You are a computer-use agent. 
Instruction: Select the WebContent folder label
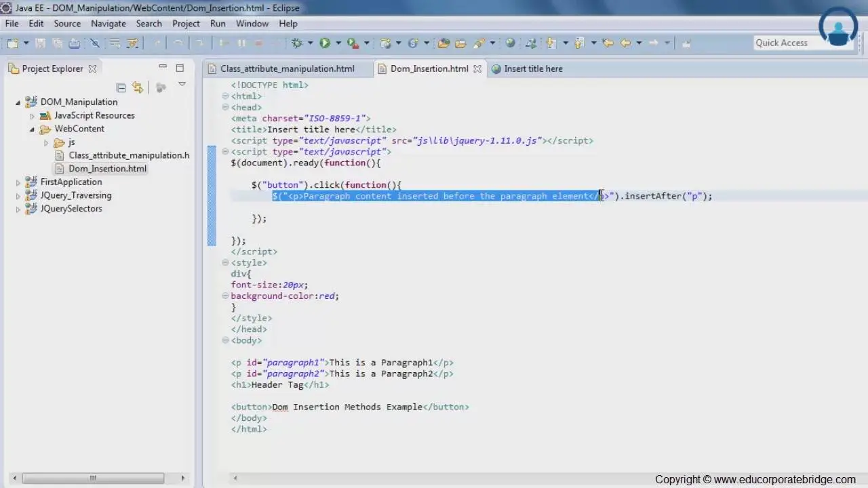[79, 129]
